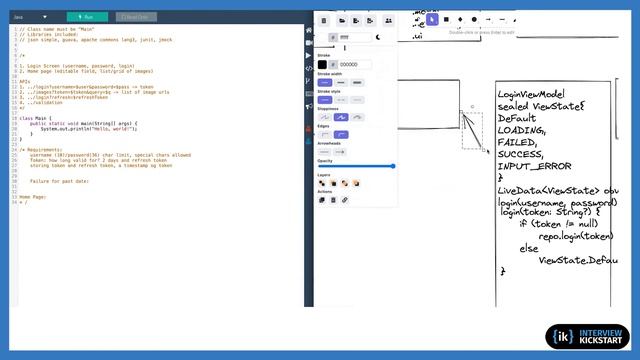This screenshot has height=360, width=640.
Task: Click the canvas background hex color input
Action: 354,37
